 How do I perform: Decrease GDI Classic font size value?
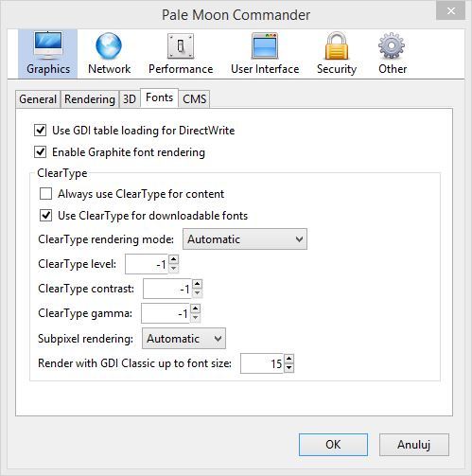[x=289, y=368]
